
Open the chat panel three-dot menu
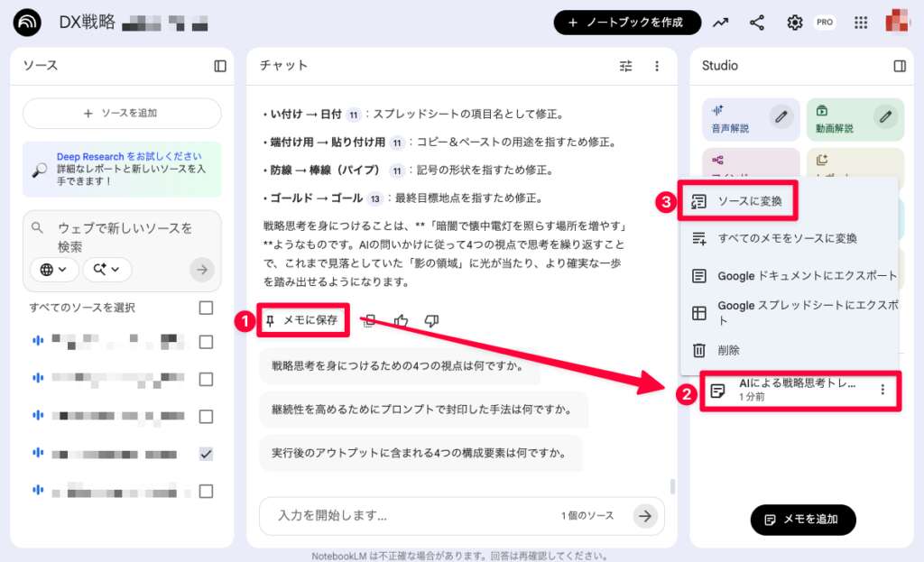(657, 65)
